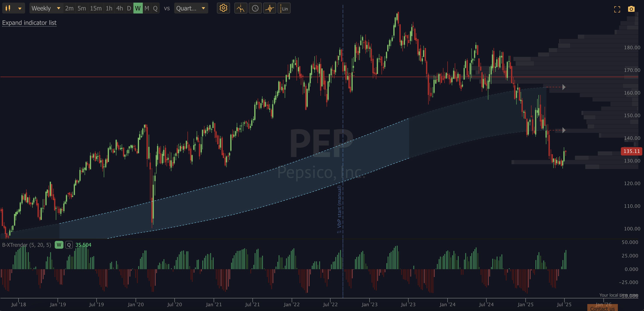644x311 pixels.
Task: Toggle B-XTrender W timeframe badge
Action: point(59,245)
